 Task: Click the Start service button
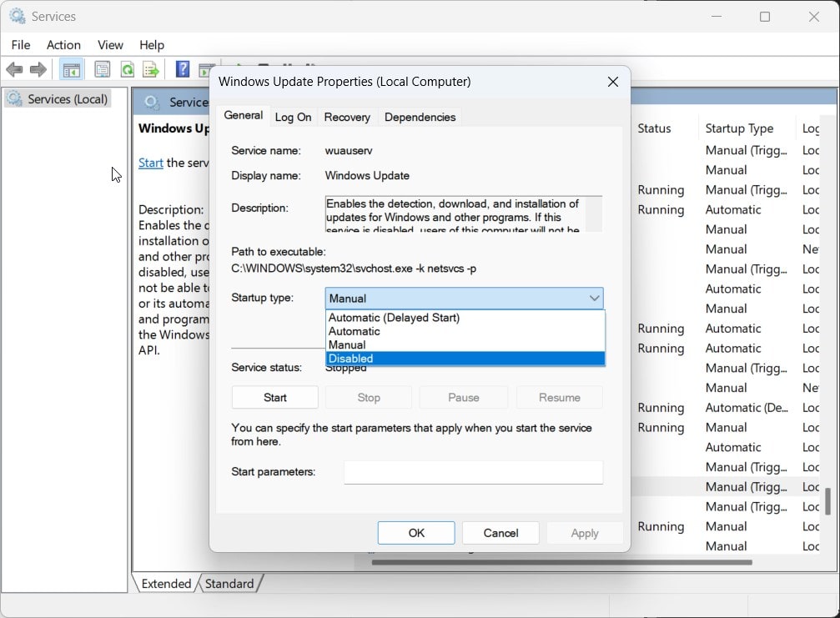click(274, 397)
